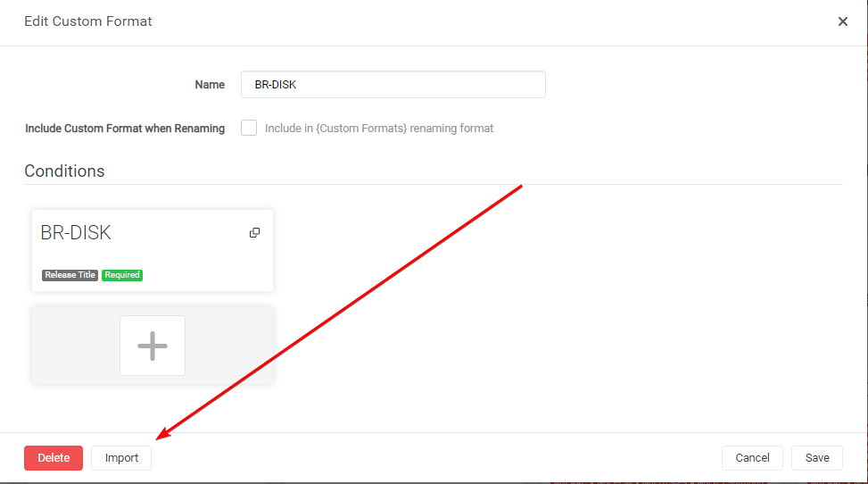Clone the BR-DISK condition
Viewport: 868px width, 484px height.
coord(254,233)
